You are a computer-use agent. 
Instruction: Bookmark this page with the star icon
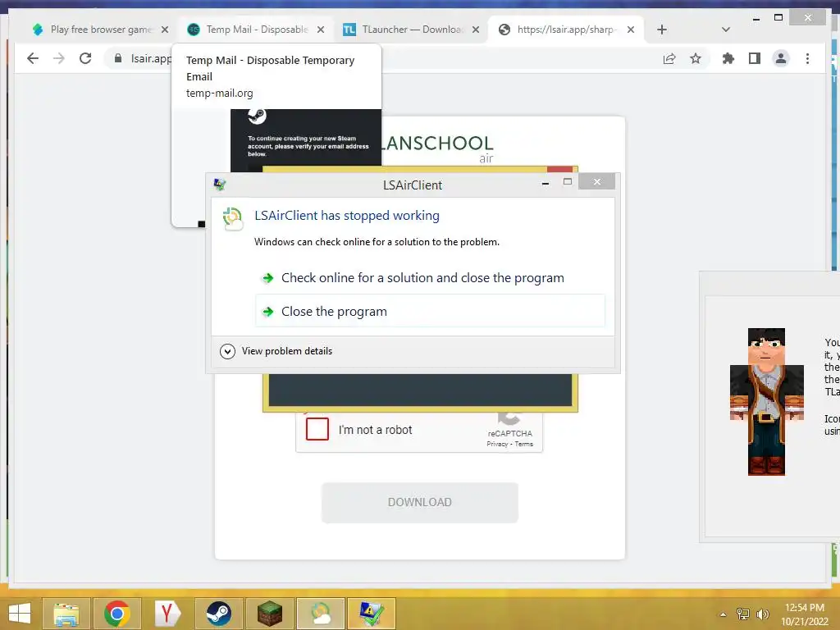(696, 58)
